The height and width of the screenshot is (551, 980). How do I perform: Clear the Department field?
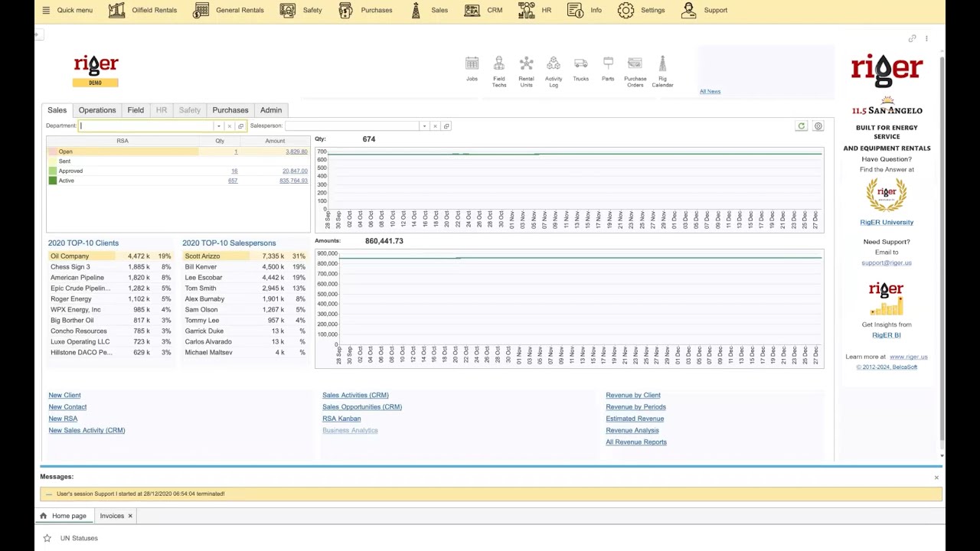click(229, 126)
